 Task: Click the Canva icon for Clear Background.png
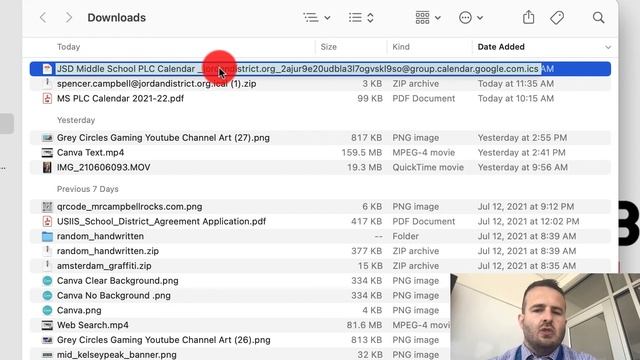47,281
